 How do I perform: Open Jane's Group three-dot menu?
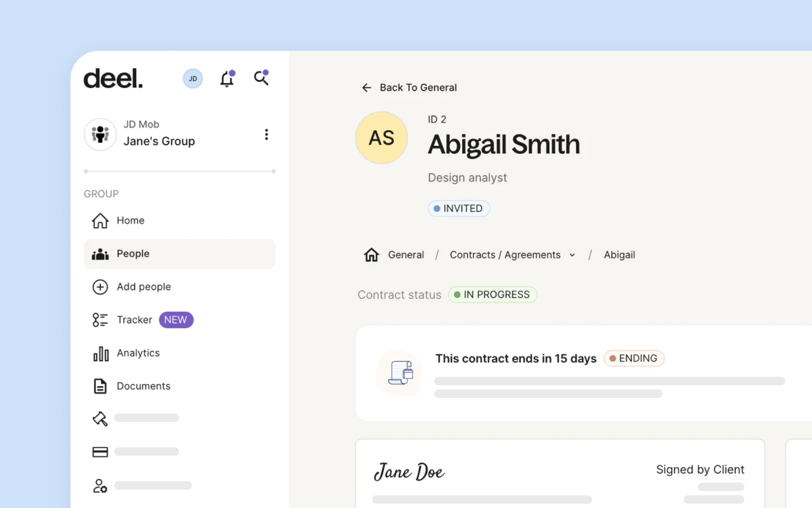point(266,135)
